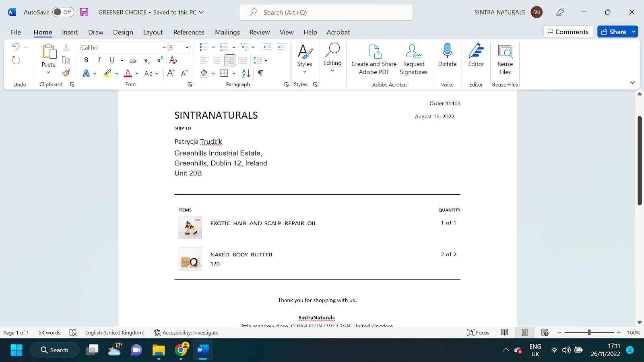Toggle bold formatting
The height and width of the screenshot is (362, 644).
point(86,60)
